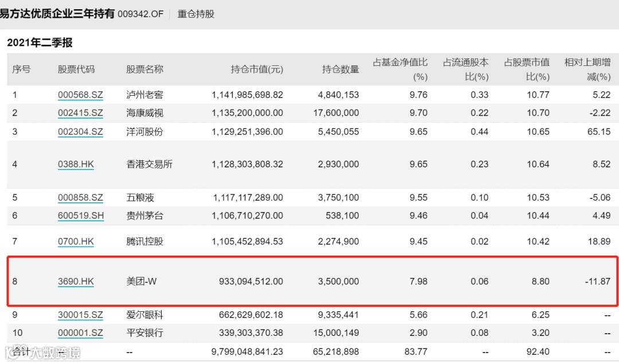Click total stock value ratio 92.40
The width and height of the screenshot is (619, 364).
(538, 351)
